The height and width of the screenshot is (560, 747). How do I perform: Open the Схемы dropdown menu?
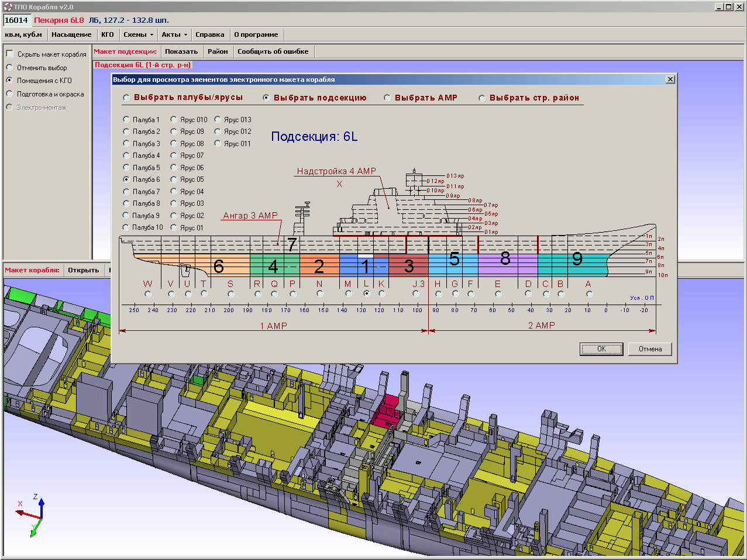point(138,34)
